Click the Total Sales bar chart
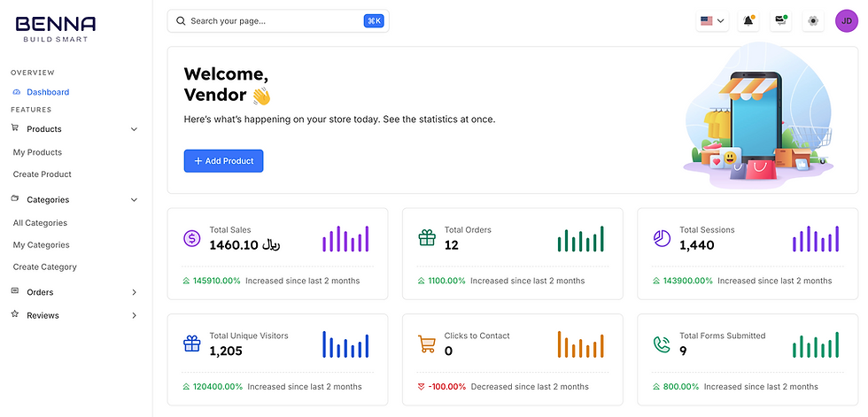The height and width of the screenshot is (417, 868). click(x=345, y=238)
